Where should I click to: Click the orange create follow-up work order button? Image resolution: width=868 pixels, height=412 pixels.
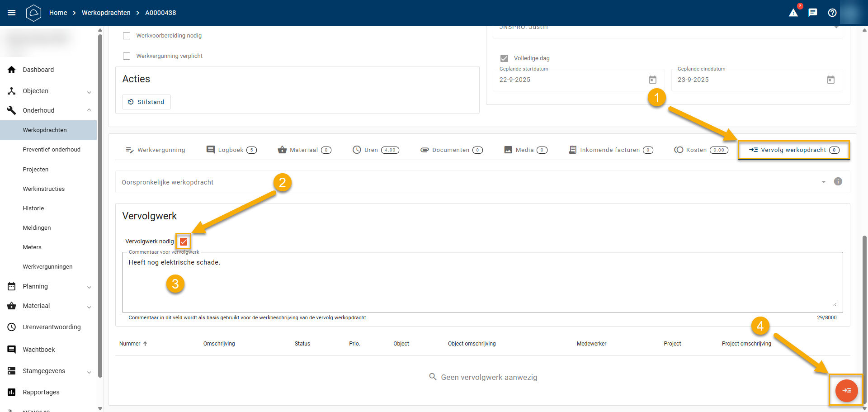coord(846,391)
